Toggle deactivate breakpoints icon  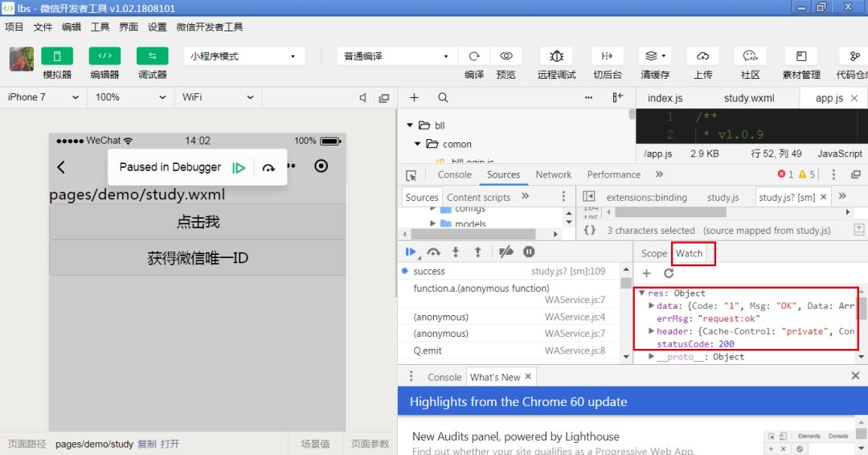coord(506,252)
